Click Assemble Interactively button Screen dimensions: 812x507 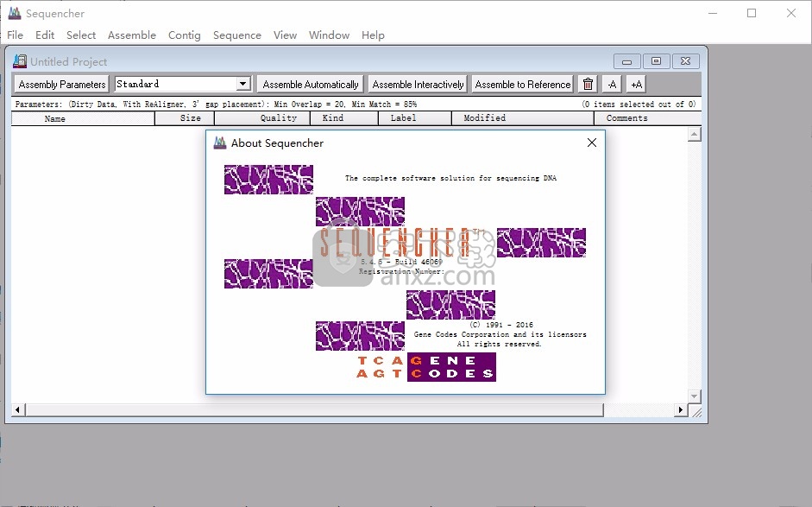tap(418, 84)
